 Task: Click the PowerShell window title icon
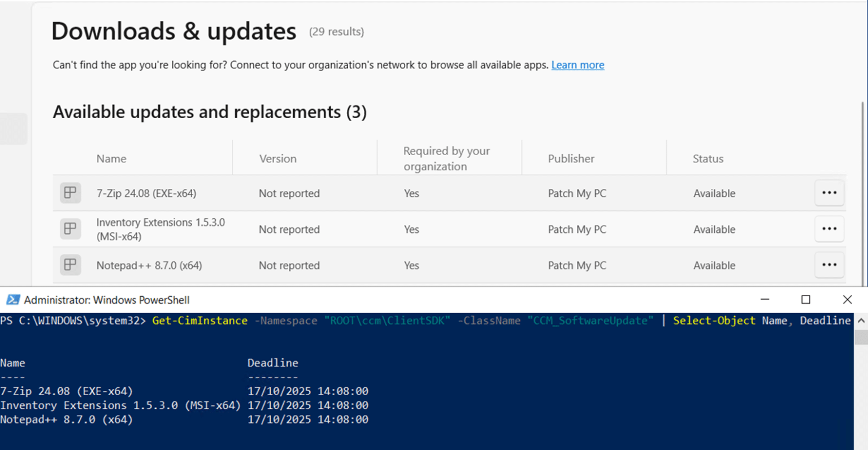12,300
